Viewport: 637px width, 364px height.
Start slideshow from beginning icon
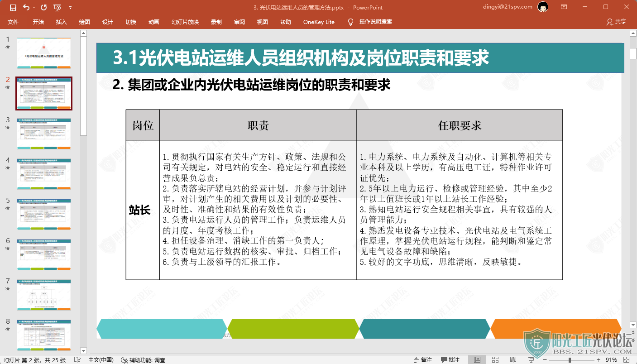pos(57,7)
